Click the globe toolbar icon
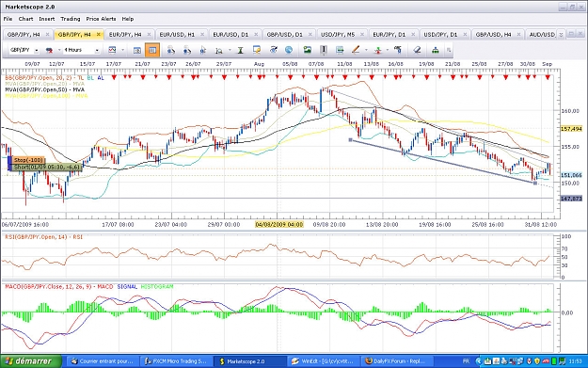 (x=289, y=50)
